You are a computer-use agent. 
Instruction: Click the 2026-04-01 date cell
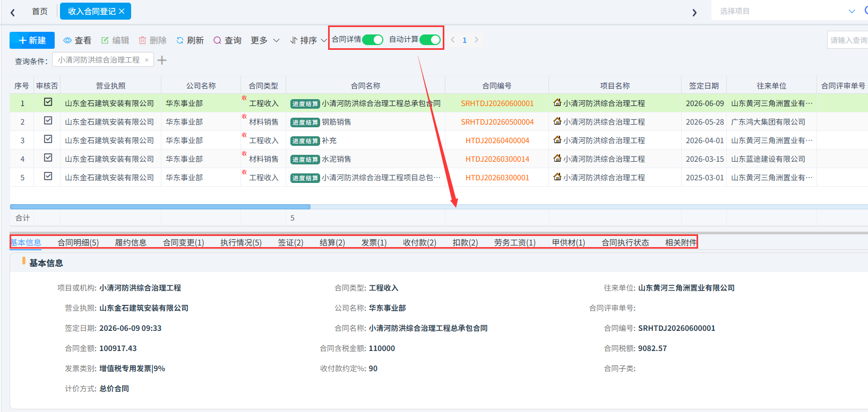click(x=704, y=141)
